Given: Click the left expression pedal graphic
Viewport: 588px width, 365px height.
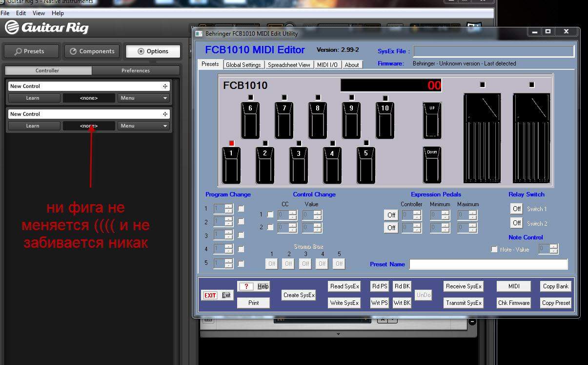Looking at the screenshot, I should pos(482,138).
